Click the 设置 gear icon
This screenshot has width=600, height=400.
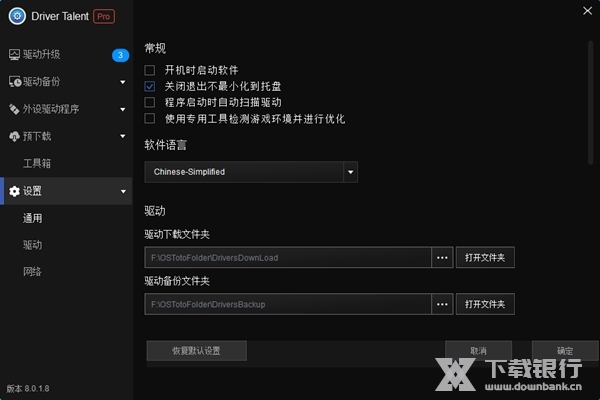[x=14, y=191]
